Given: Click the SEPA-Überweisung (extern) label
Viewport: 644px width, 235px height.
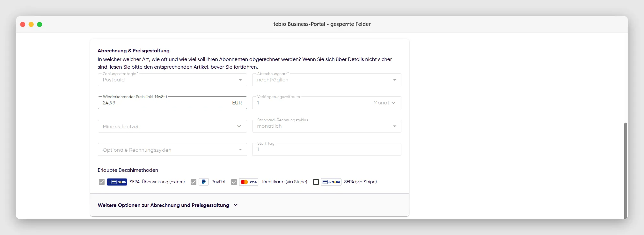Looking at the screenshot, I should [x=157, y=182].
